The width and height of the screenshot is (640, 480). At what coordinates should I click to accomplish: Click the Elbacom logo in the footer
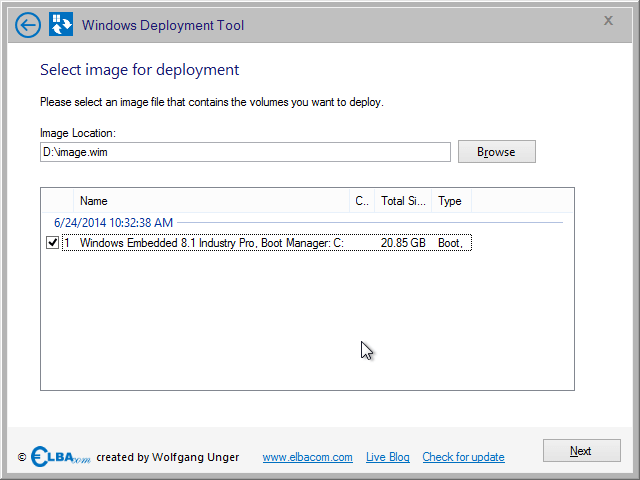click(x=60, y=457)
